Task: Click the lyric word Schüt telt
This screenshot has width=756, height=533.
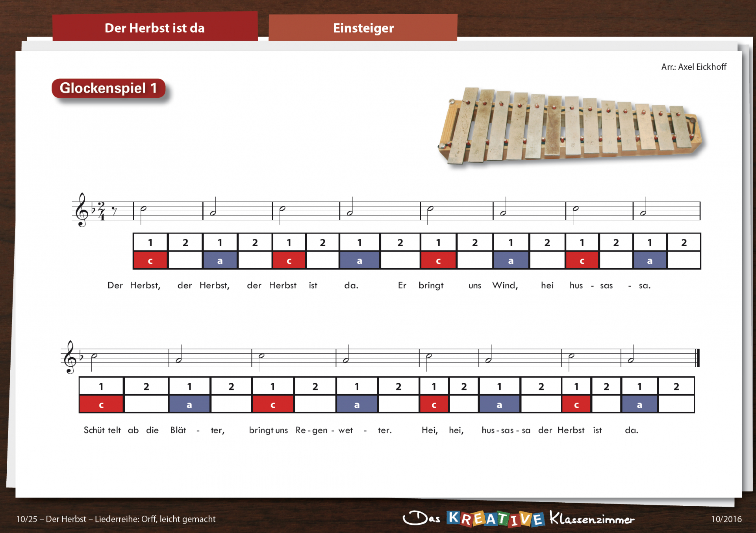Action: click(x=102, y=430)
